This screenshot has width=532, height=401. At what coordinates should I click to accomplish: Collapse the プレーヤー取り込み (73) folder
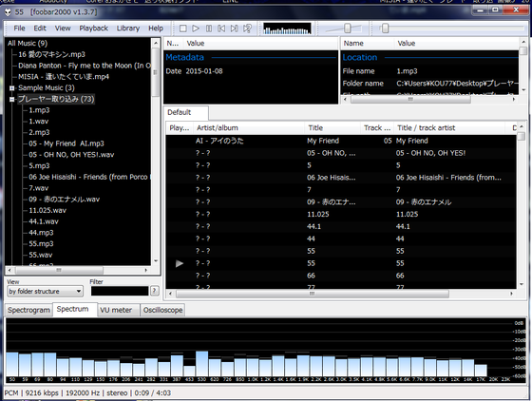[x=11, y=100]
